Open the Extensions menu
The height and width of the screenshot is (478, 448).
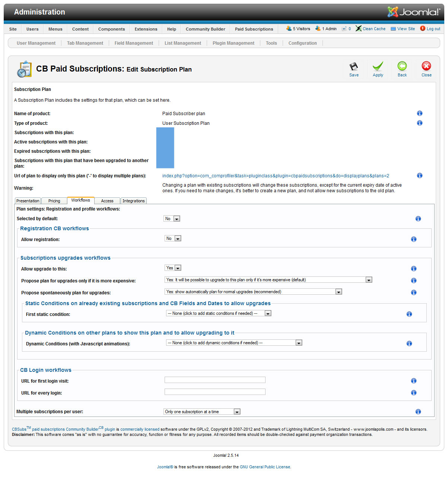click(146, 29)
